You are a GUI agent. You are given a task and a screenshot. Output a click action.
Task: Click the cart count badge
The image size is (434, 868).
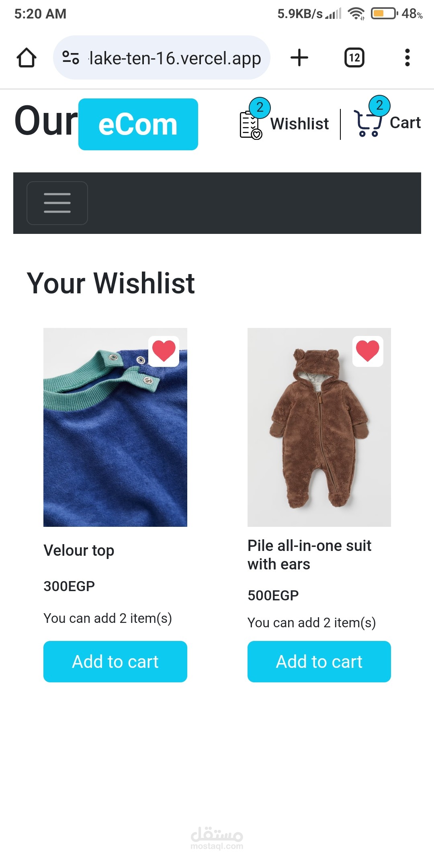tap(379, 106)
